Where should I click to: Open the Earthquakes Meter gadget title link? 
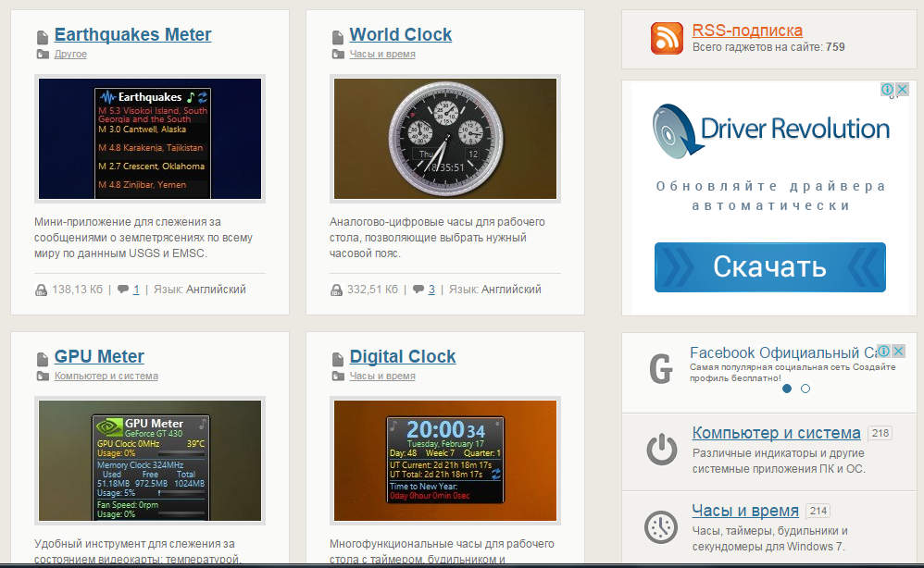(132, 35)
